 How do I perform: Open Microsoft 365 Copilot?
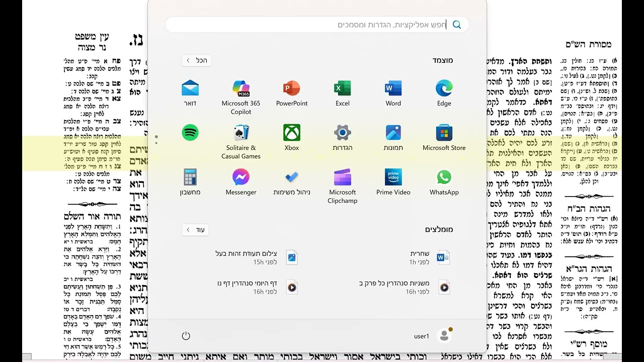pos(241,98)
